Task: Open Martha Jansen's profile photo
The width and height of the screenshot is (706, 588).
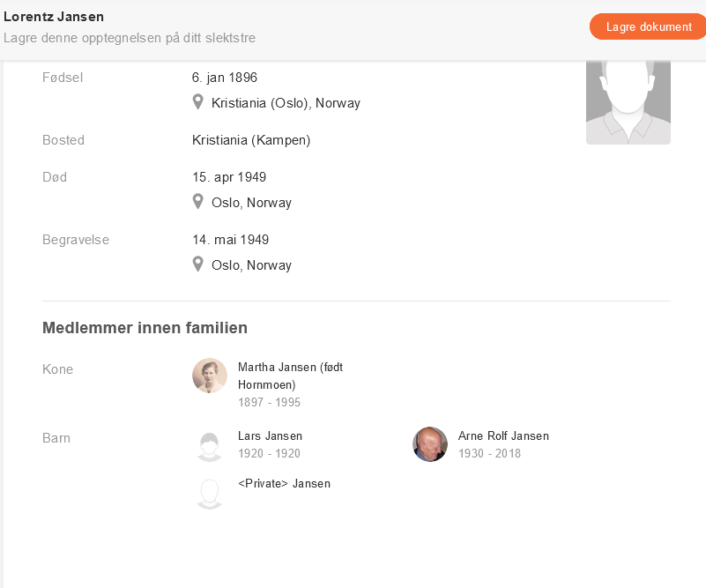Action: [x=210, y=376]
